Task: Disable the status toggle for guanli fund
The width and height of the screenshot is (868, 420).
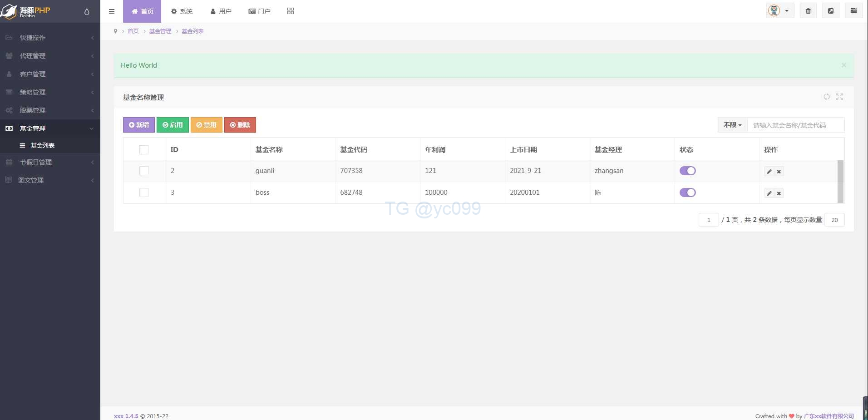Action: click(x=687, y=171)
